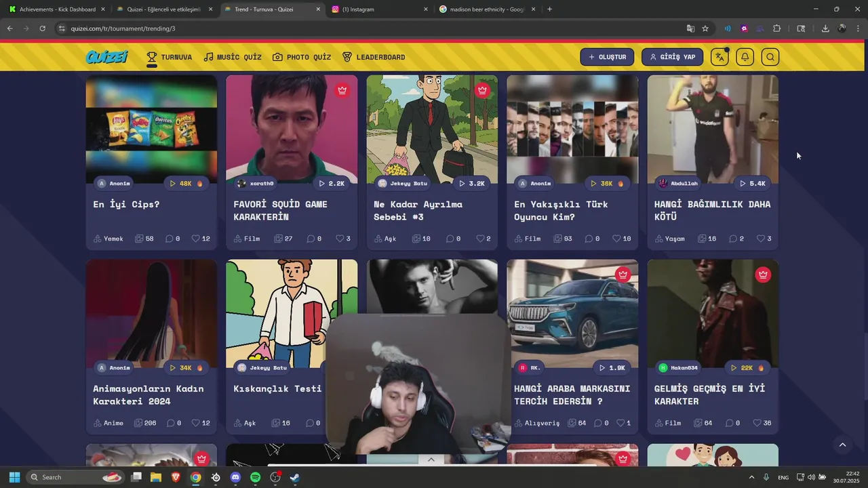
Task: Switch to the Instagram browser tab
Action: 380,9
